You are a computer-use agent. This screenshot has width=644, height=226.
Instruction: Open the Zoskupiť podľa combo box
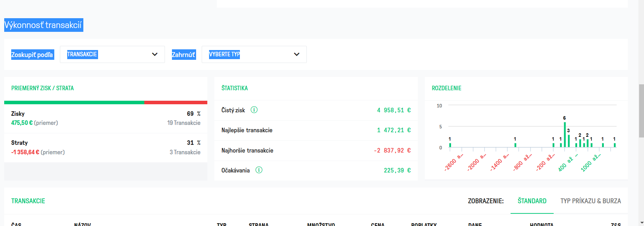tap(112, 54)
